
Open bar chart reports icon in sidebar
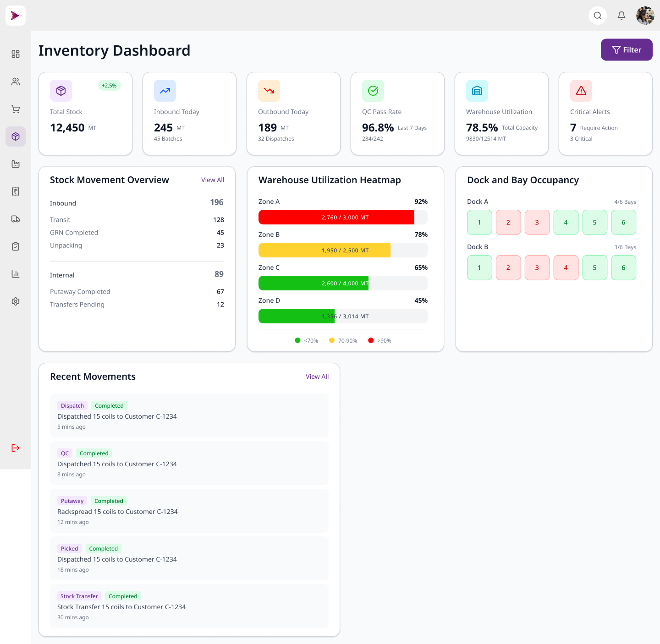(x=16, y=274)
